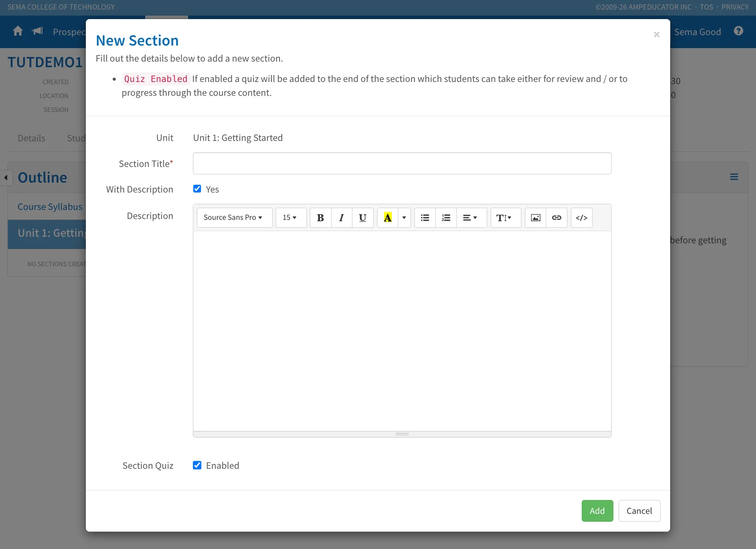
Task: Go to home page icon
Action: pyautogui.click(x=18, y=31)
